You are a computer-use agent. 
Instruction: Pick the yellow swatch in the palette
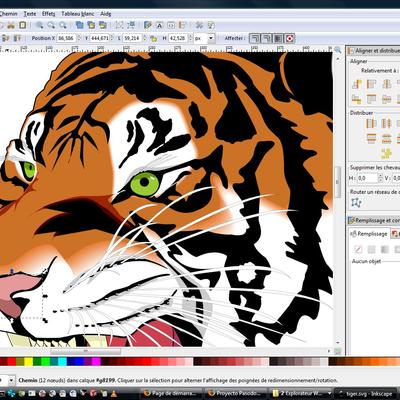[29, 362]
